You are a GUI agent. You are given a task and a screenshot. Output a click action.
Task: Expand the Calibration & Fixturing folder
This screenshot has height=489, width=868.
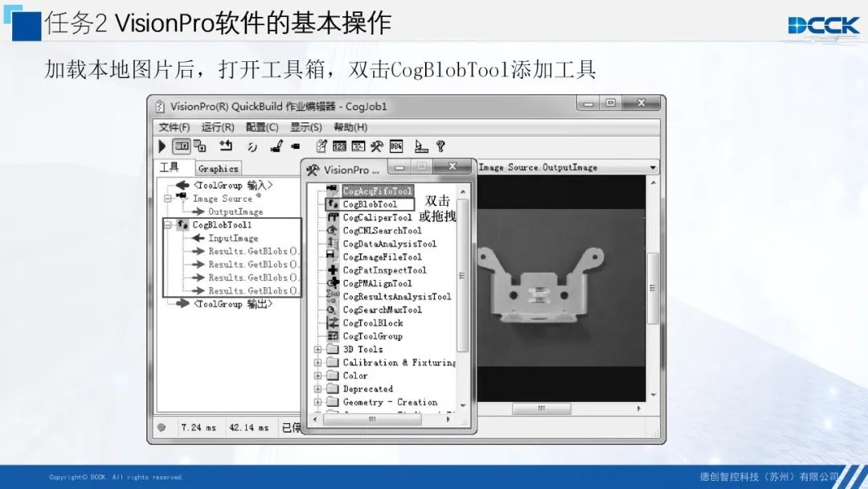click(x=317, y=362)
